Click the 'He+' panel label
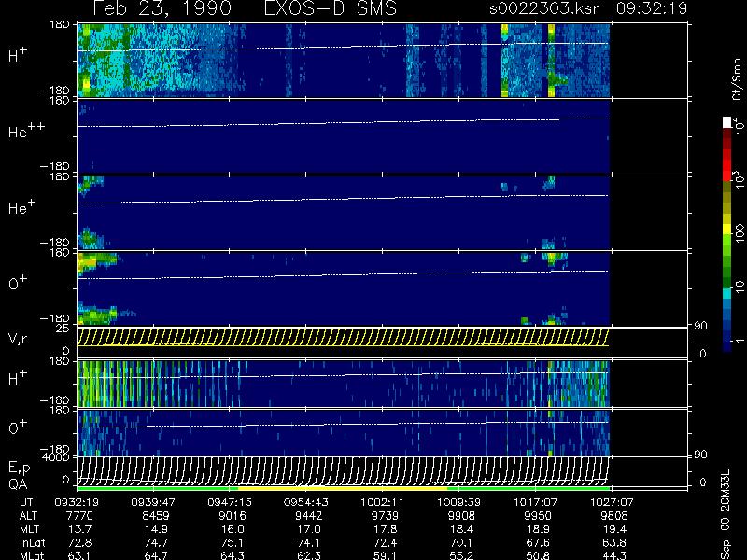 pyautogui.click(x=21, y=206)
